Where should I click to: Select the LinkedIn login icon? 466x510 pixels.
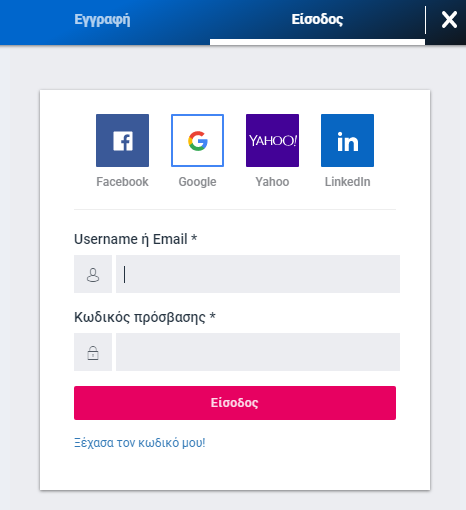click(347, 140)
